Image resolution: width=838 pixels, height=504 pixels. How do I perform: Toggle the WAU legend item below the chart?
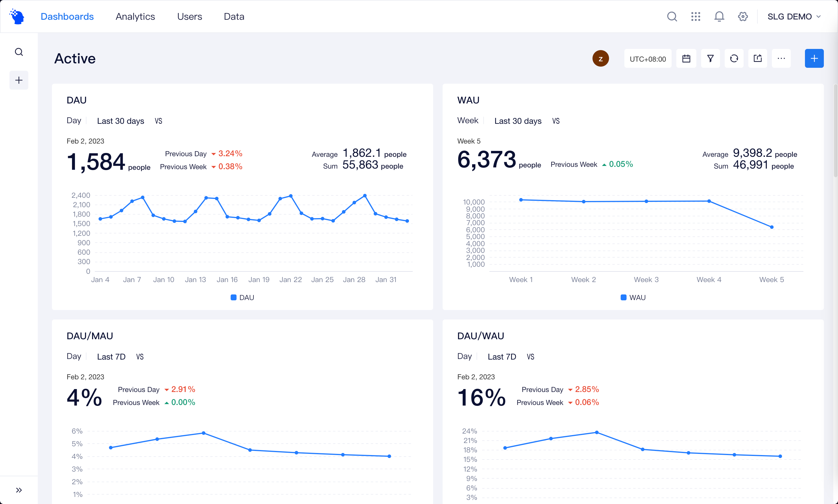(633, 297)
